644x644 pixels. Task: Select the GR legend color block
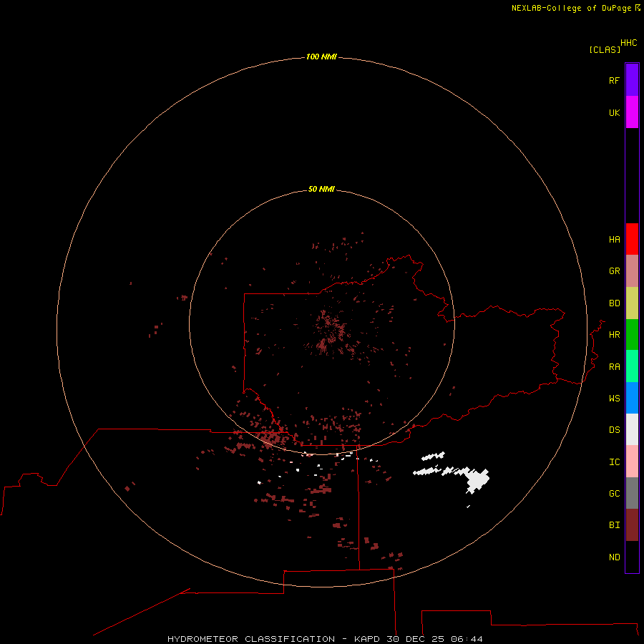[632, 271]
